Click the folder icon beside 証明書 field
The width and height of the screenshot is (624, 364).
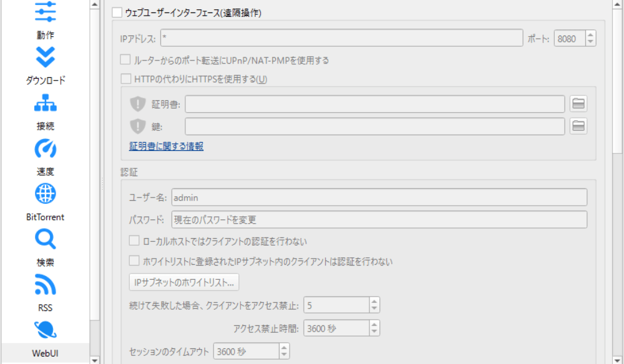tap(578, 103)
